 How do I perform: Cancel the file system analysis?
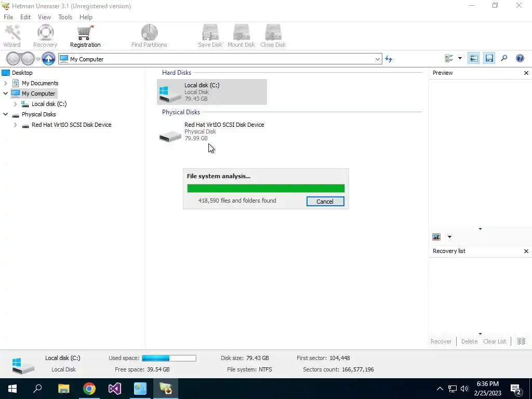(325, 201)
